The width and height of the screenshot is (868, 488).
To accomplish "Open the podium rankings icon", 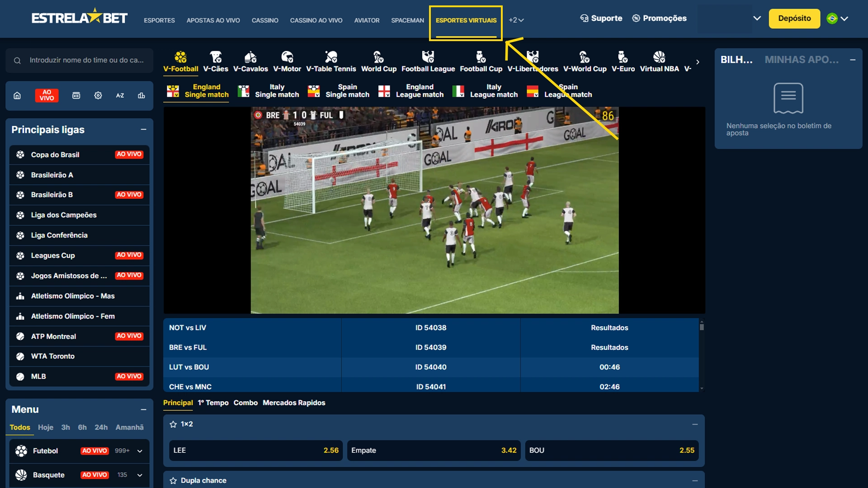I will 142,95.
